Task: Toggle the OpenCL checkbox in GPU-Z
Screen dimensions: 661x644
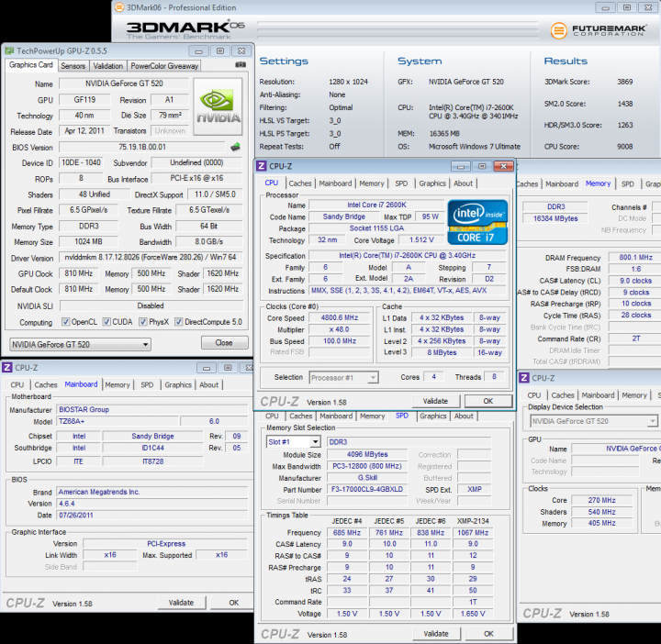Action: coord(66,322)
